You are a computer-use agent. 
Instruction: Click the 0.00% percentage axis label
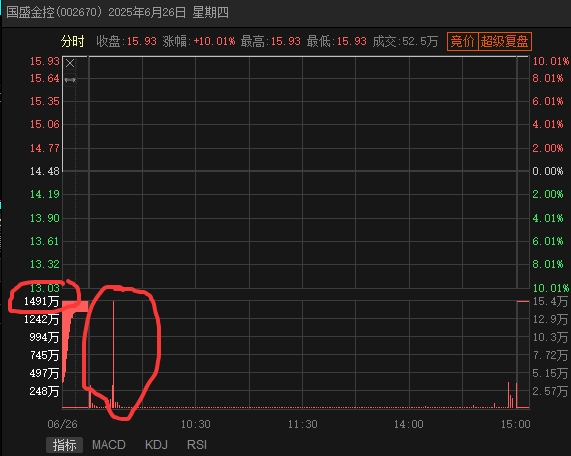click(548, 171)
